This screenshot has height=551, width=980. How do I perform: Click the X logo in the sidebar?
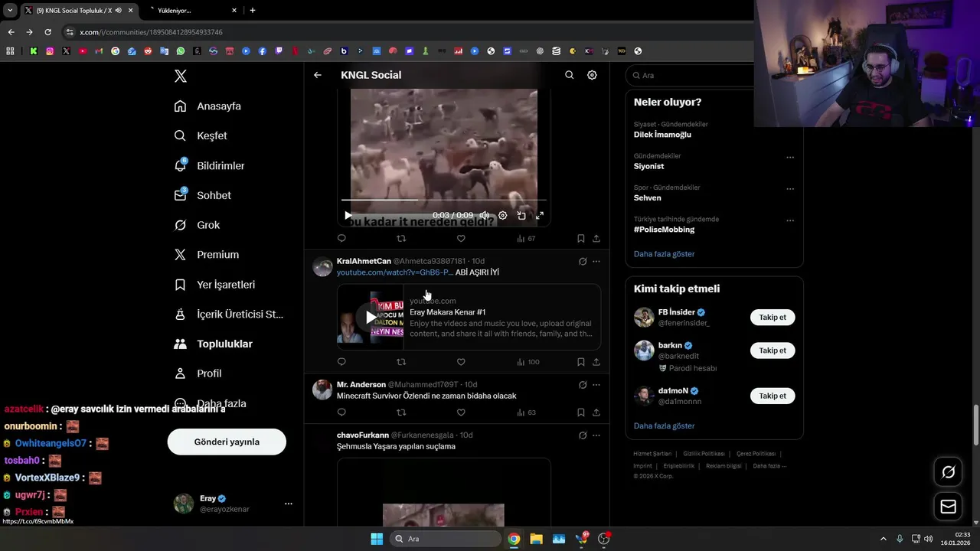tap(181, 76)
